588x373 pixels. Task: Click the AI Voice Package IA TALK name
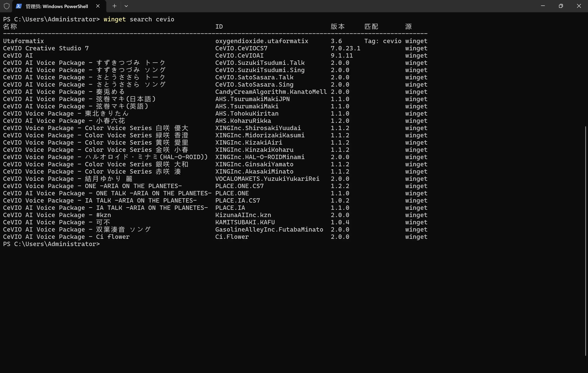[x=105, y=208]
